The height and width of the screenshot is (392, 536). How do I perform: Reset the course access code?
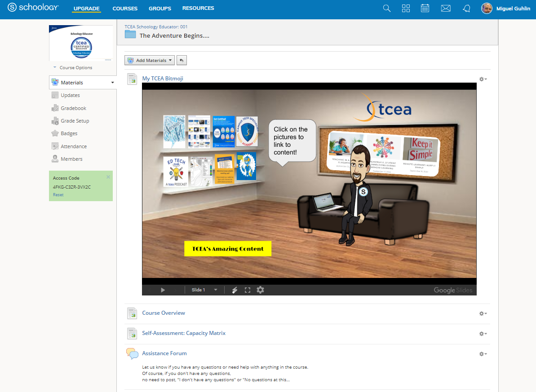58,195
